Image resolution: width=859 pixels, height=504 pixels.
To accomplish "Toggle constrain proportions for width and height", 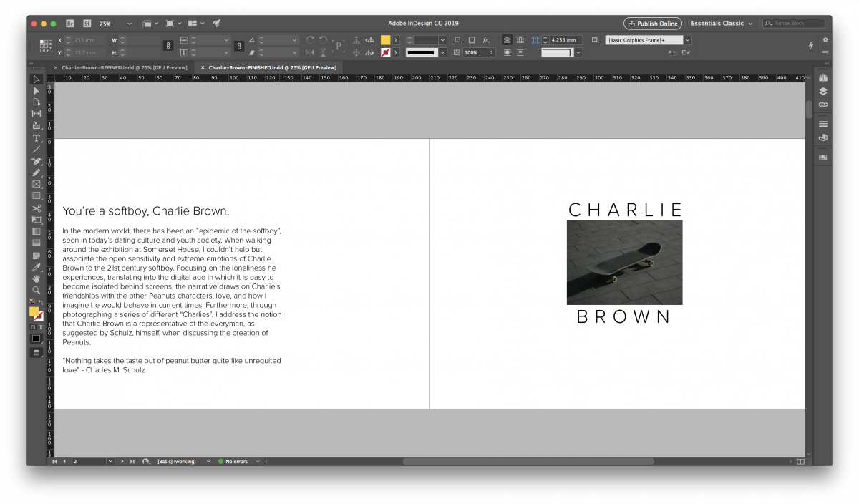I will coord(168,46).
